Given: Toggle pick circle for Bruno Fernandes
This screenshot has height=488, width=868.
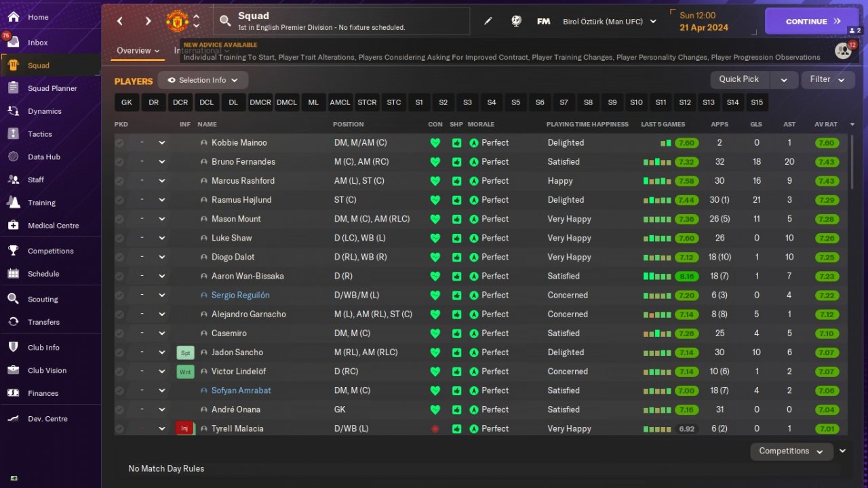Looking at the screenshot, I should [120, 162].
